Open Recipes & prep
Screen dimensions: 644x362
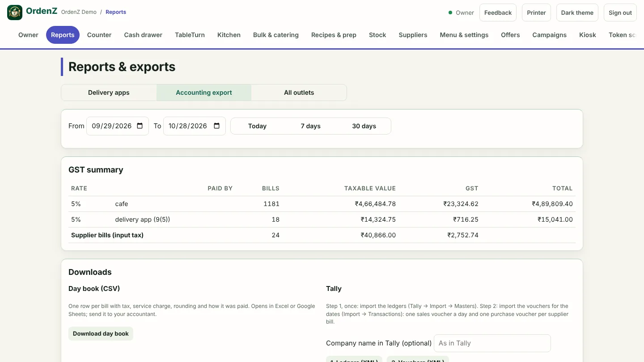(334, 35)
